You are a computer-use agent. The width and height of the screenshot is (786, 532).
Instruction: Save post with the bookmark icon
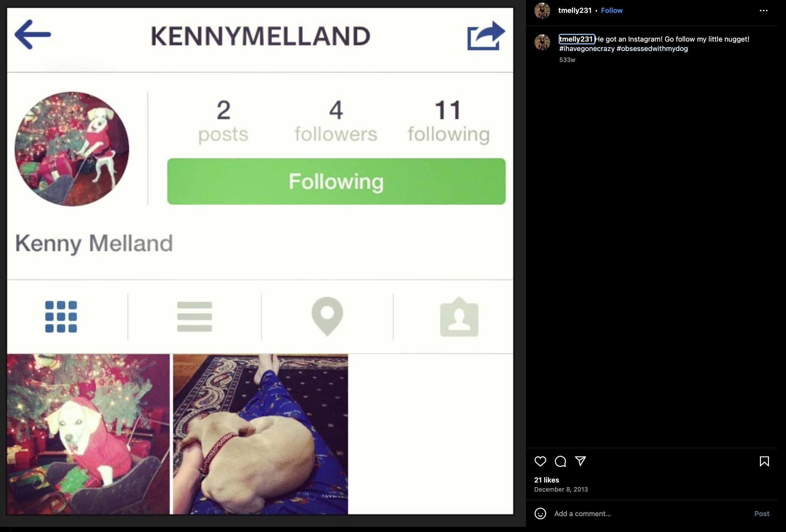(x=764, y=461)
